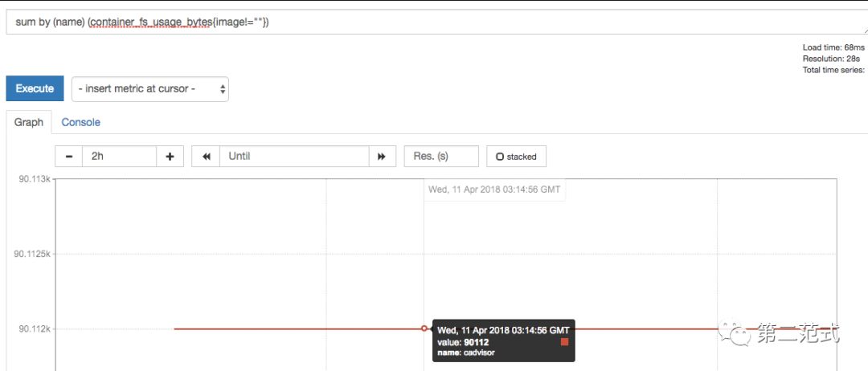Decrease time range with minus button
The image size is (868, 371).
(x=69, y=157)
